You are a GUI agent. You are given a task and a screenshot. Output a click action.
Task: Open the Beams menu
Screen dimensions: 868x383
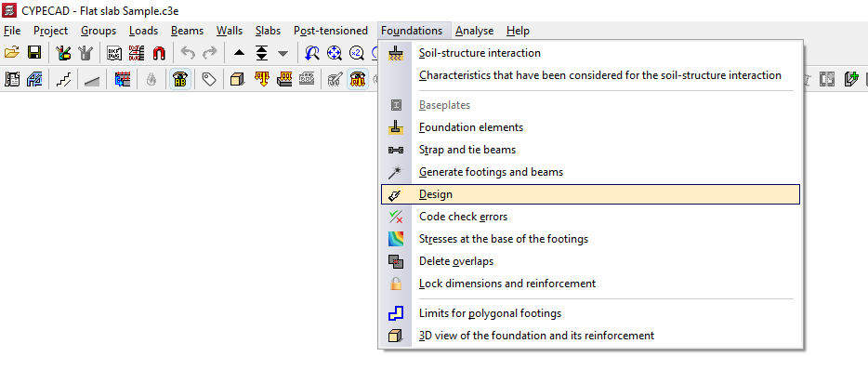(187, 31)
